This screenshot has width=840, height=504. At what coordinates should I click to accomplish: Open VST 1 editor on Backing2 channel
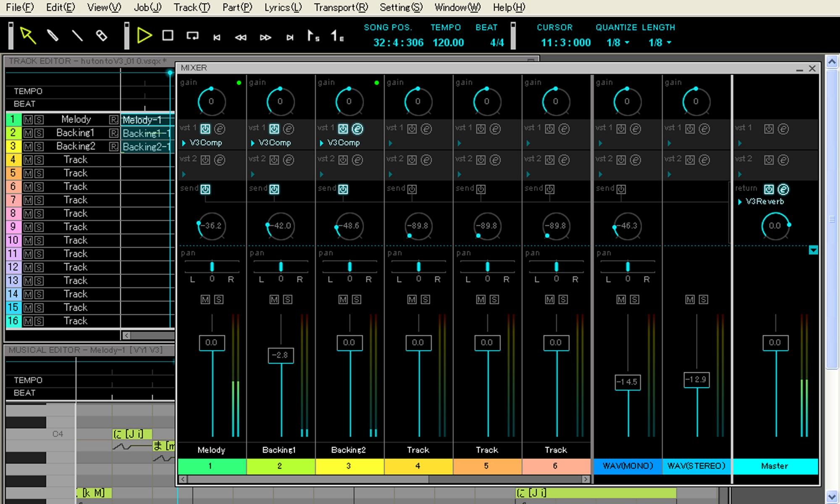[x=357, y=129]
